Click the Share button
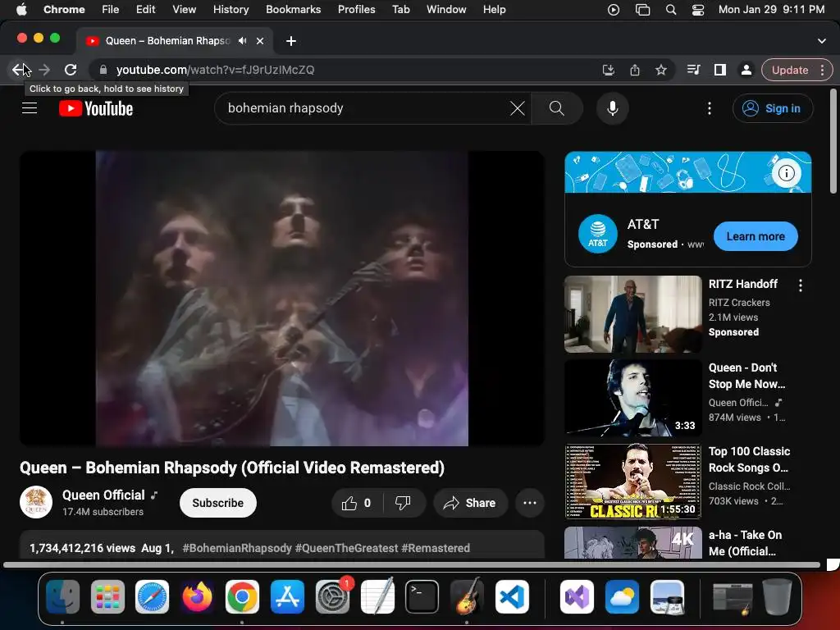Screen dimensions: 840x630 (x=470, y=503)
